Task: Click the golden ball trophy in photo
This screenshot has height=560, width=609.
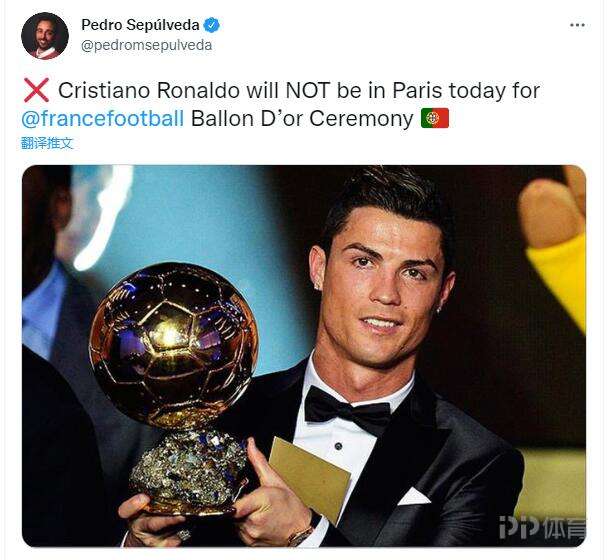Action: pyautogui.click(x=174, y=344)
